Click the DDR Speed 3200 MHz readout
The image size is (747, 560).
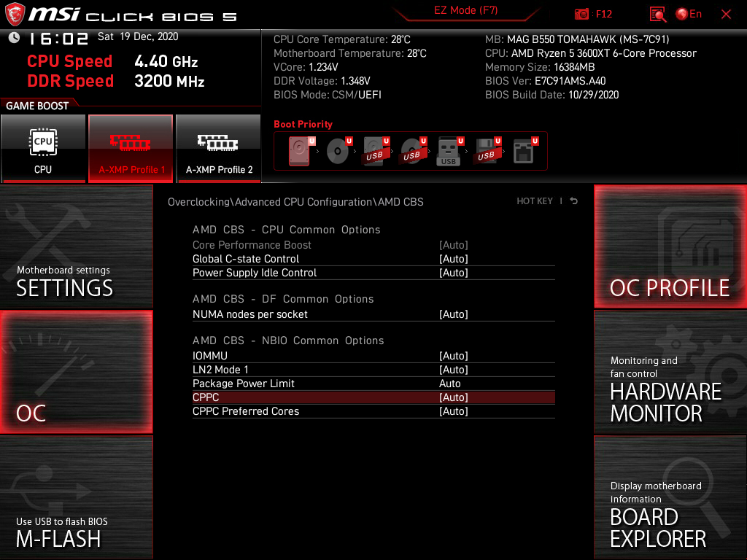(116, 81)
